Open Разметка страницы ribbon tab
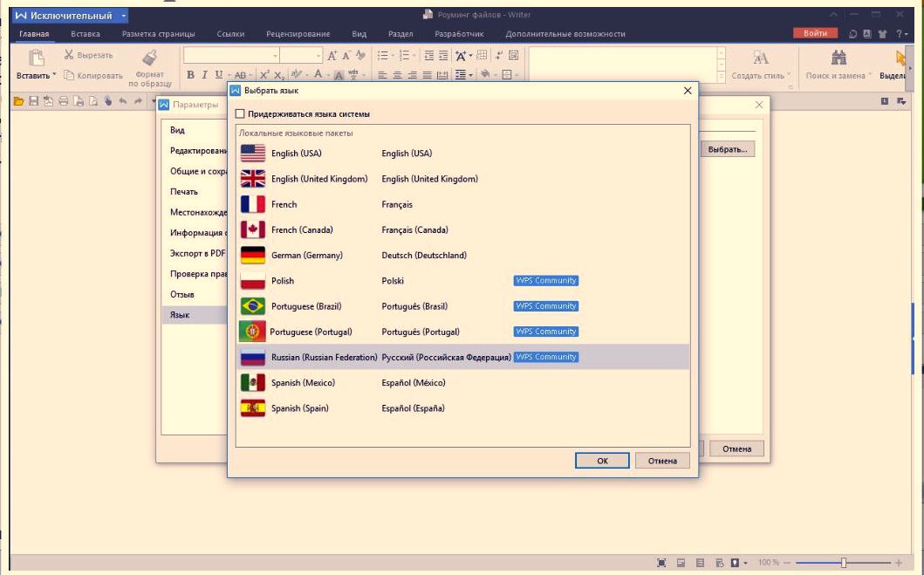The width and height of the screenshot is (924, 575). tap(158, 34)
